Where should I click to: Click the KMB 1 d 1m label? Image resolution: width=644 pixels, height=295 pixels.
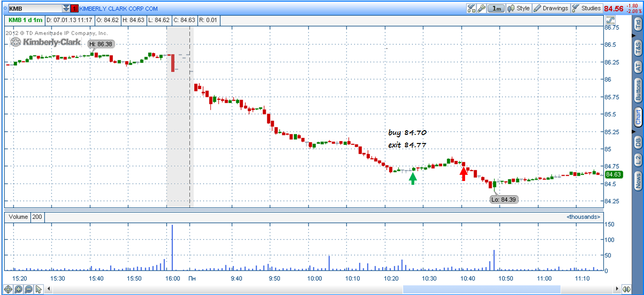point(25,20)
